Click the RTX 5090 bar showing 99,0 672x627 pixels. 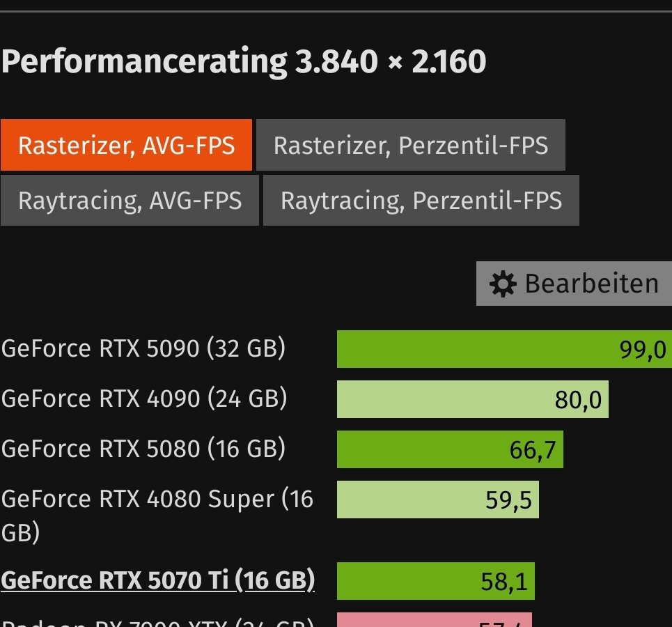pyautogui.click(x=504, y=349)
